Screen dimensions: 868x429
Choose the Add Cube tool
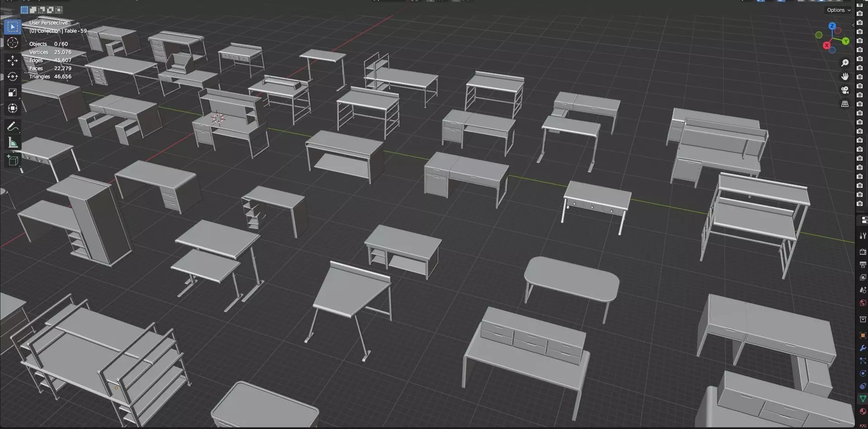(x=13, y=160)
